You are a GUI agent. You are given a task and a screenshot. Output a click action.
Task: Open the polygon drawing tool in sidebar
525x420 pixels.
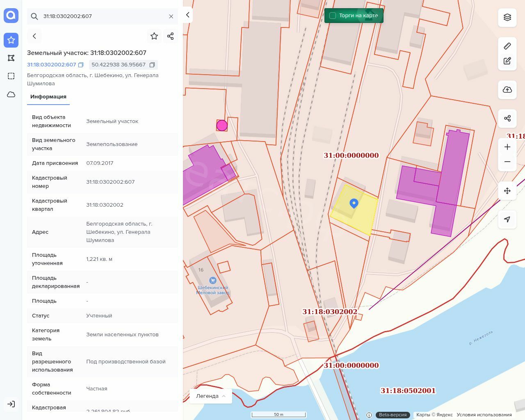pos(11,58)
